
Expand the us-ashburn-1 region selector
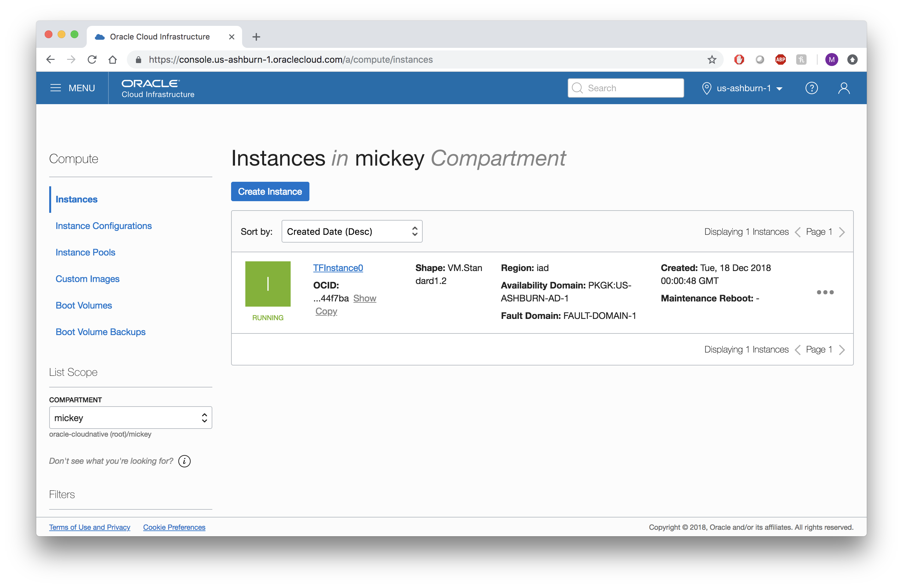(x=742, y=88)
